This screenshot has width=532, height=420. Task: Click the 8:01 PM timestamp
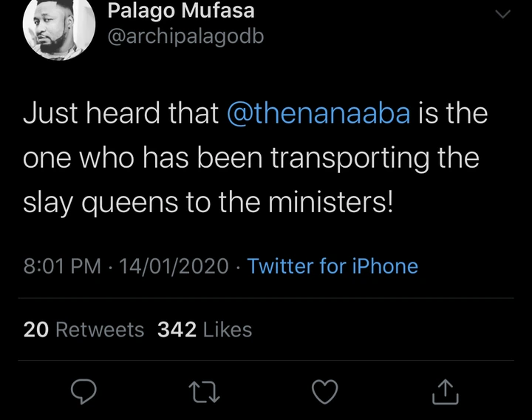click(x=62, y=266)
